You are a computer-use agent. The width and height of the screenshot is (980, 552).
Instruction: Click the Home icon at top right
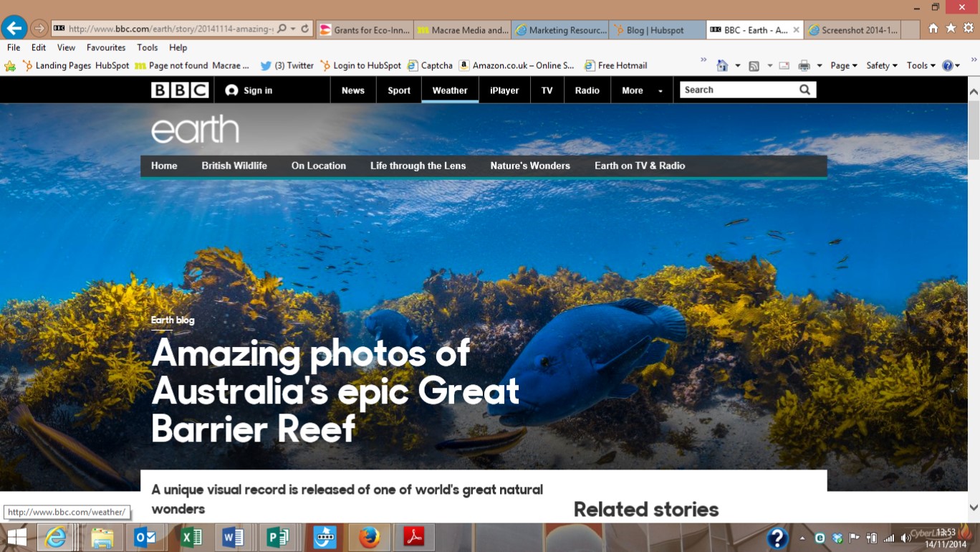pyautogui.click(x=933, y=29)
